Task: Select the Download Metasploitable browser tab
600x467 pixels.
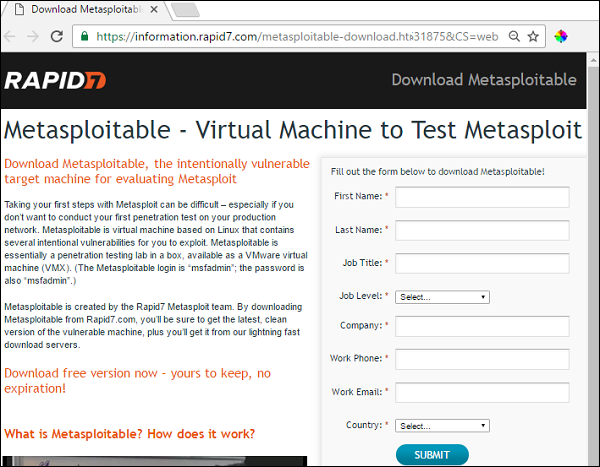Action: pos(85,10)
